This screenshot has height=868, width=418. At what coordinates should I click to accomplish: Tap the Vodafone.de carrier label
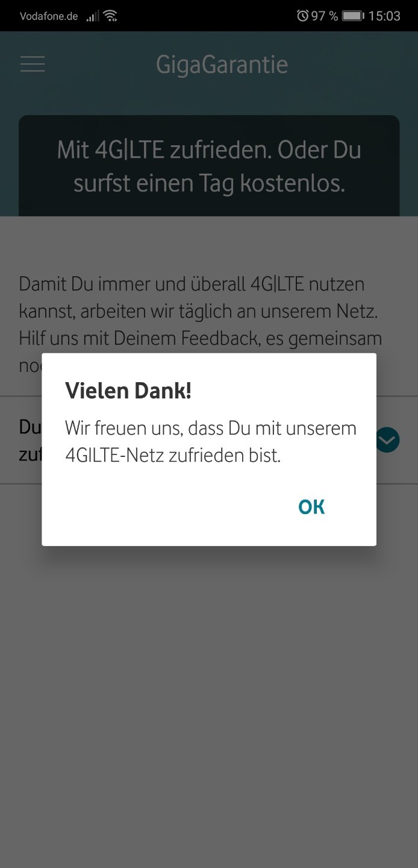click(x=49, y=16)
